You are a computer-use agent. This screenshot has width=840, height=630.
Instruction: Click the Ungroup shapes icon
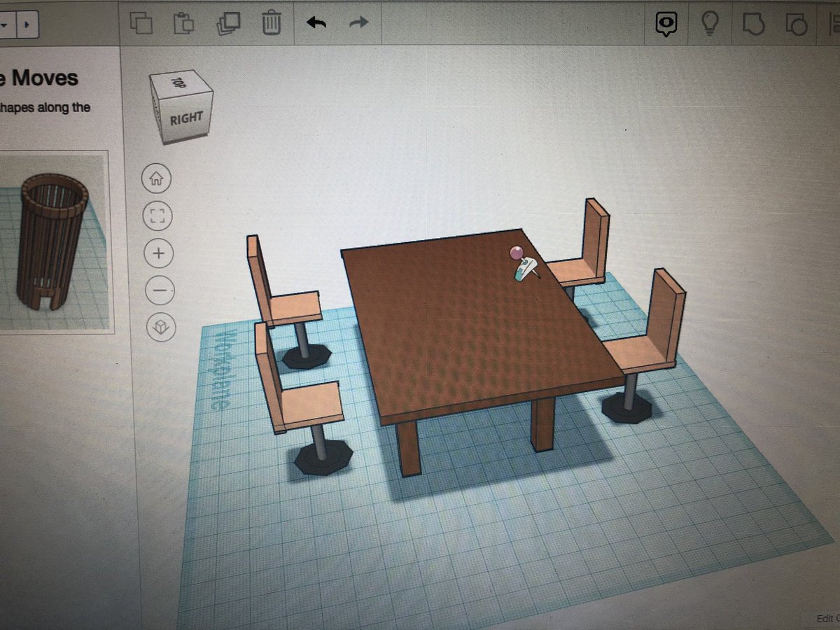click(797, 25)
